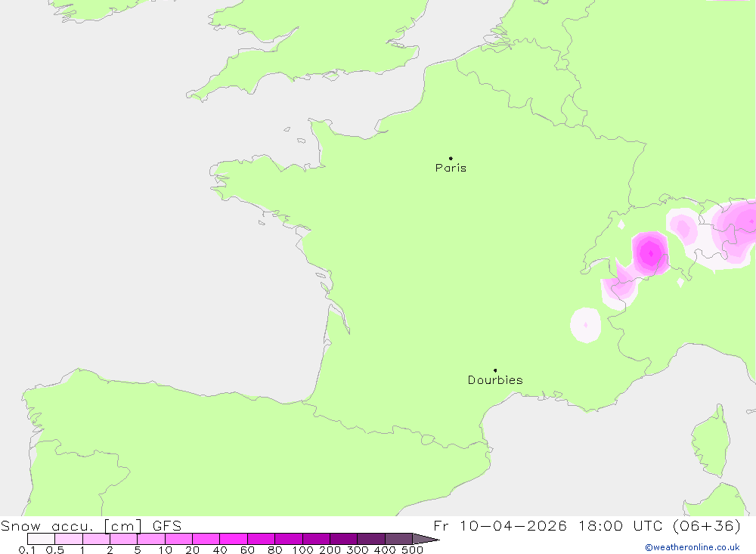Select the 10 cm legend color swatch

click(x=179, y=539)
